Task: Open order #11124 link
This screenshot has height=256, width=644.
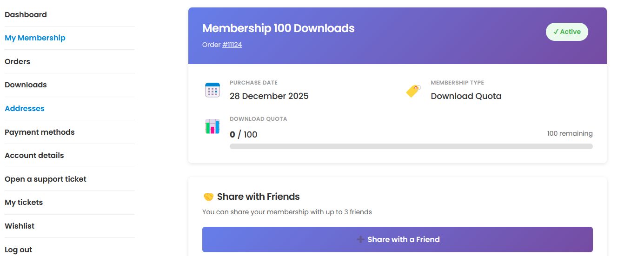Action: pos(232,45)
